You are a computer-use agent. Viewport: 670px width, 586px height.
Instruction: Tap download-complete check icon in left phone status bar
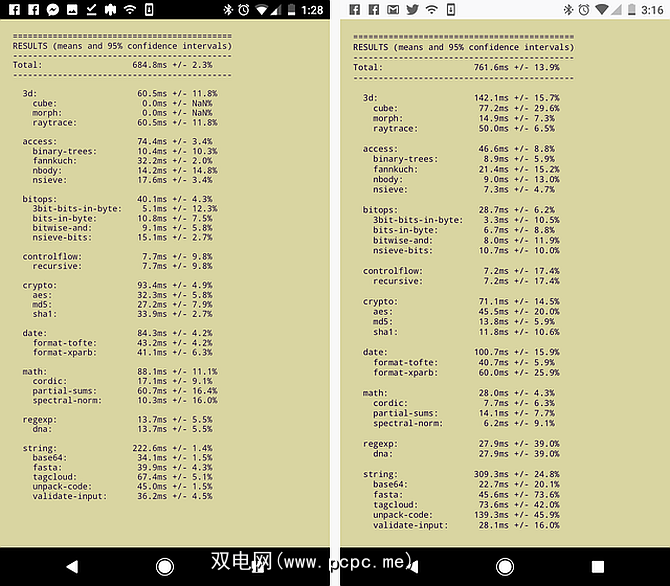pos(91,9)
